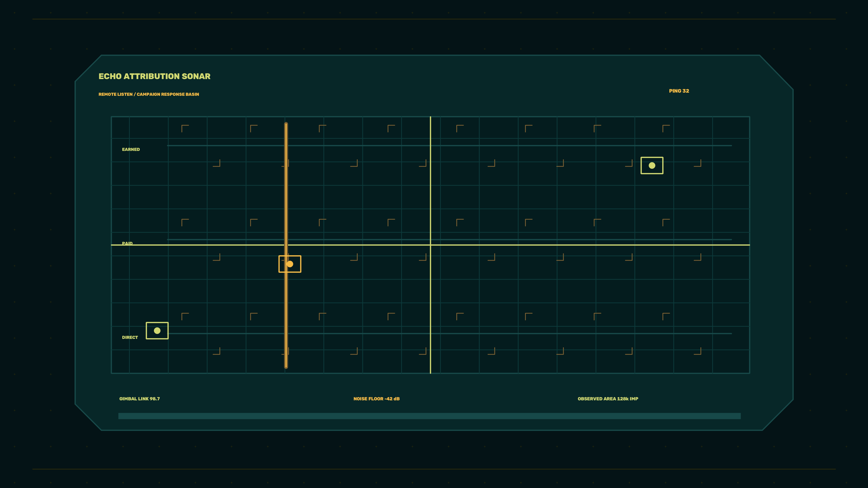Click the PING 32 readout

tap(679, 91)
